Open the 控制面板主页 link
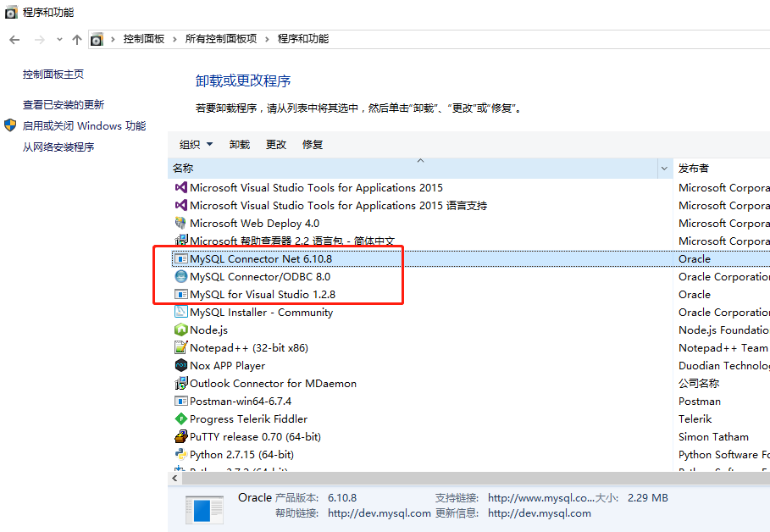770x532 pixels. (x=53, y=75)
